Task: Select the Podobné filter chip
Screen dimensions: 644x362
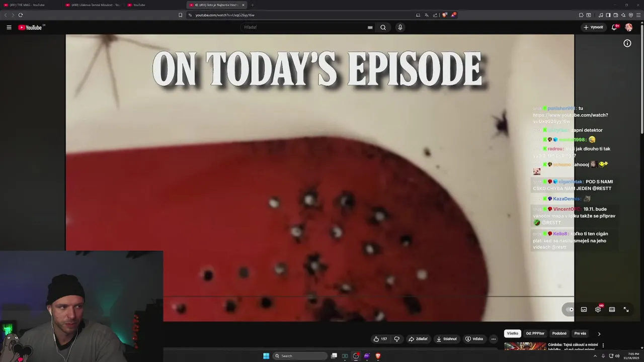Action: [559, 333]
